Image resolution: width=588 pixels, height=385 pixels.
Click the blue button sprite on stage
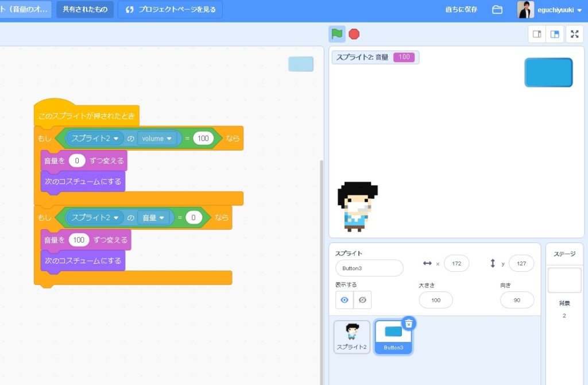[x=548, y=72]
